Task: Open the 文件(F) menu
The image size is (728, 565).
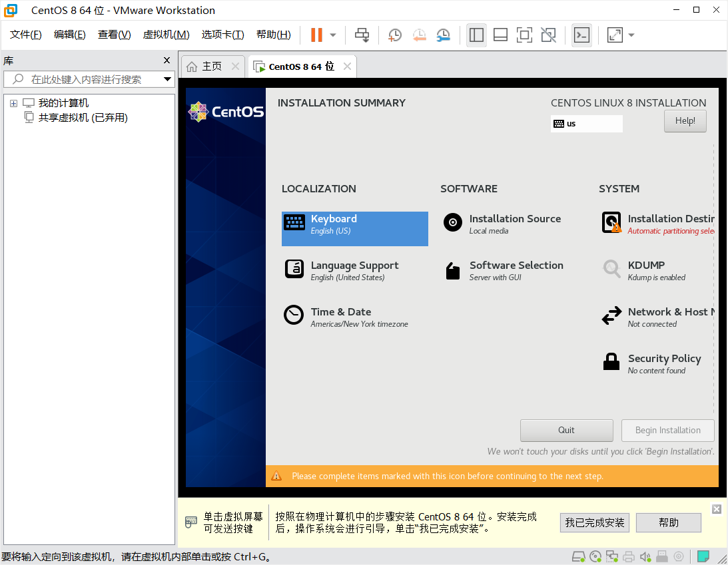Action: tap(25, 35)
